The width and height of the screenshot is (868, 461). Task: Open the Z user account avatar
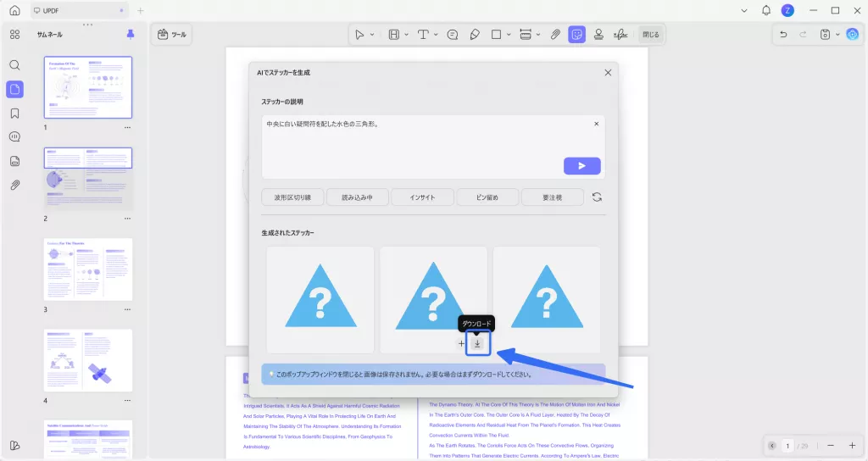click(x=787, y=10)
